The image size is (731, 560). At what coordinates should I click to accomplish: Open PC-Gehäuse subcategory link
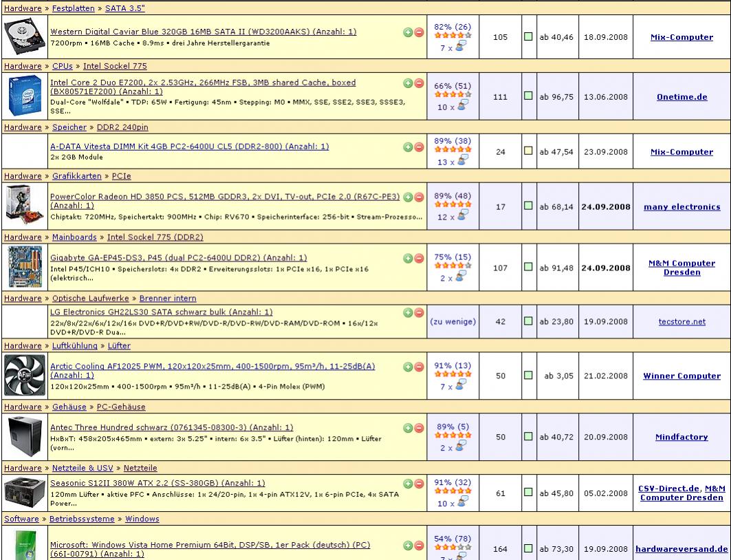[121, 407]
